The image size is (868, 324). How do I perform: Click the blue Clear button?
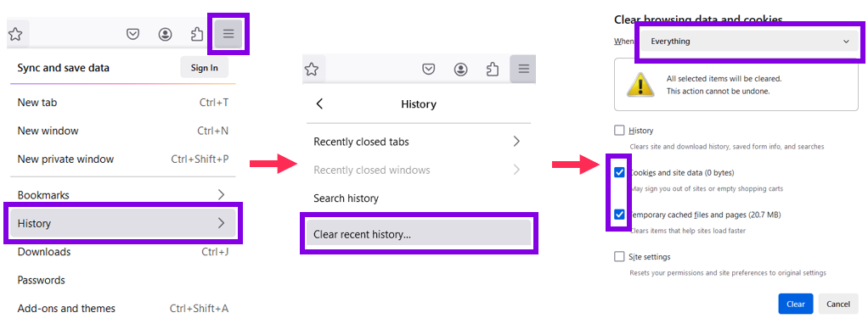(796, 304)
